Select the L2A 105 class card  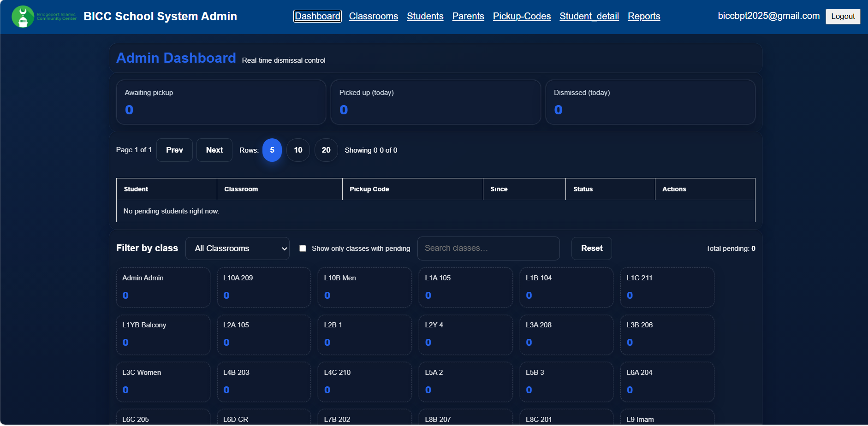pos(264,335)
